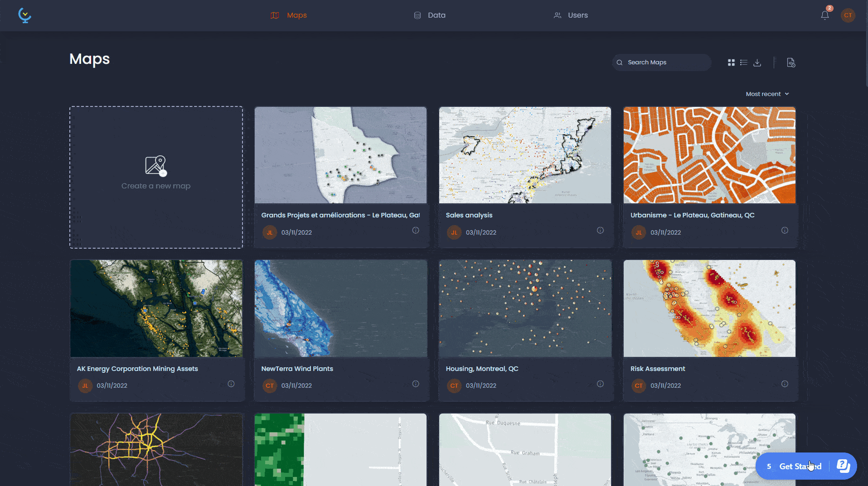
Task: Click the Search Maps field
Action: click(662, 63)
